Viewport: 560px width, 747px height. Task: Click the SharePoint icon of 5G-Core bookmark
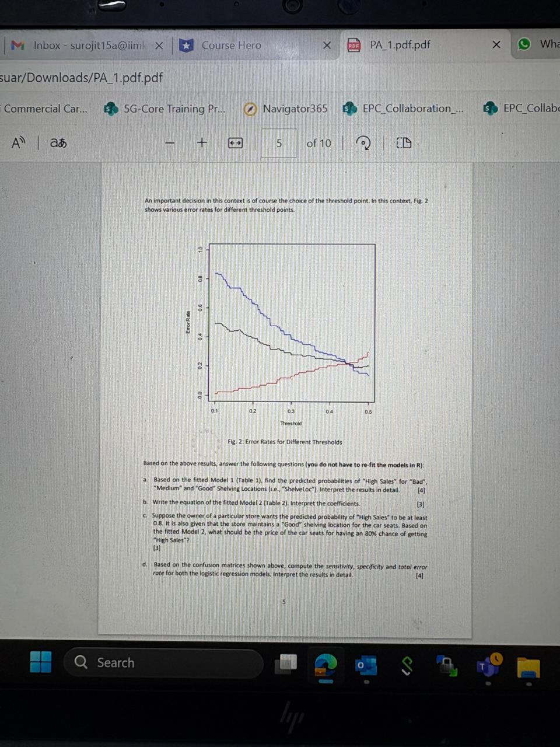click(111, 109)
